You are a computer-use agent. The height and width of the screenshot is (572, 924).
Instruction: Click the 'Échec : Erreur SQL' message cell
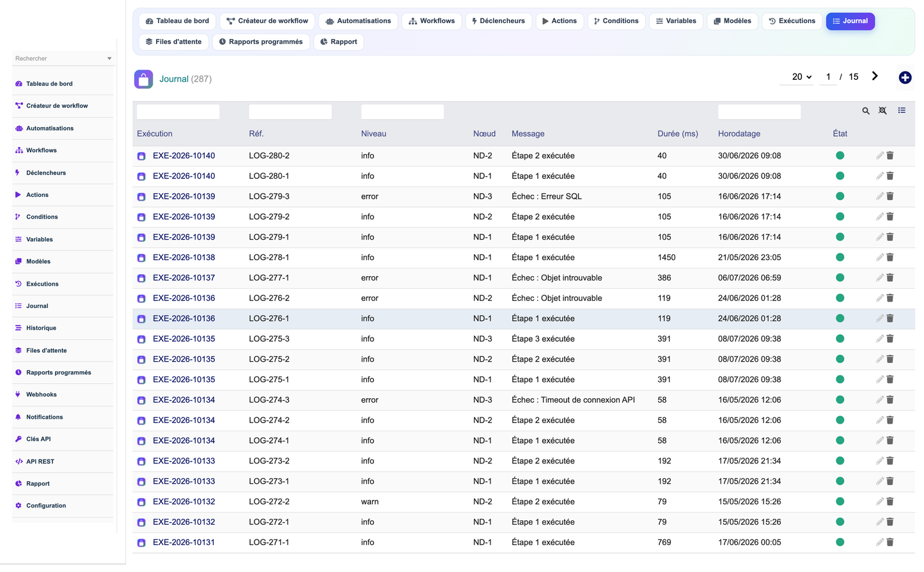547,196
